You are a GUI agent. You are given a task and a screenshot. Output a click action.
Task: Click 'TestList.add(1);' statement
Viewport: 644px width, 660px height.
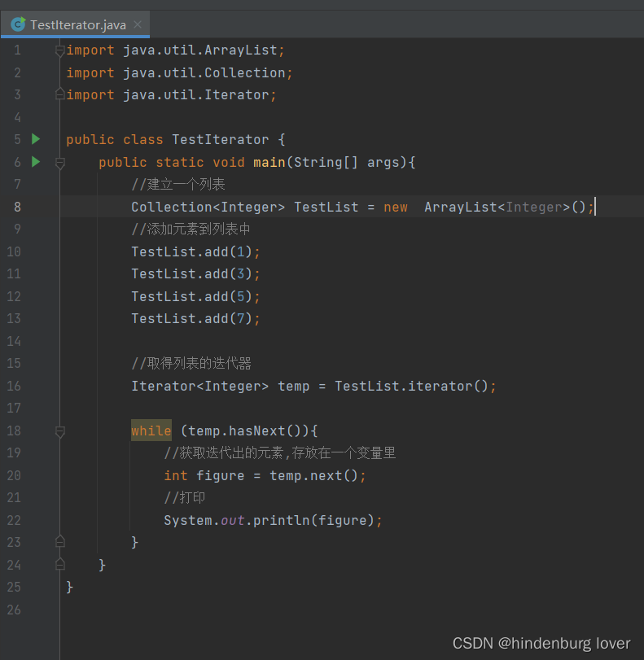196,251
